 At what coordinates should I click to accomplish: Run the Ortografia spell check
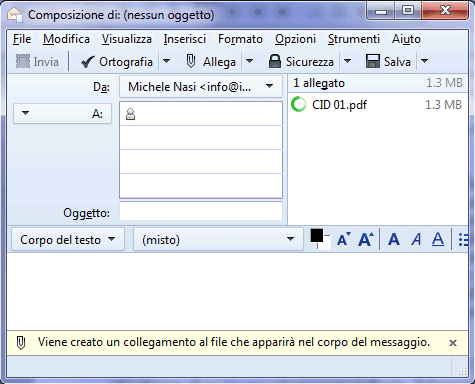point(117,62)
